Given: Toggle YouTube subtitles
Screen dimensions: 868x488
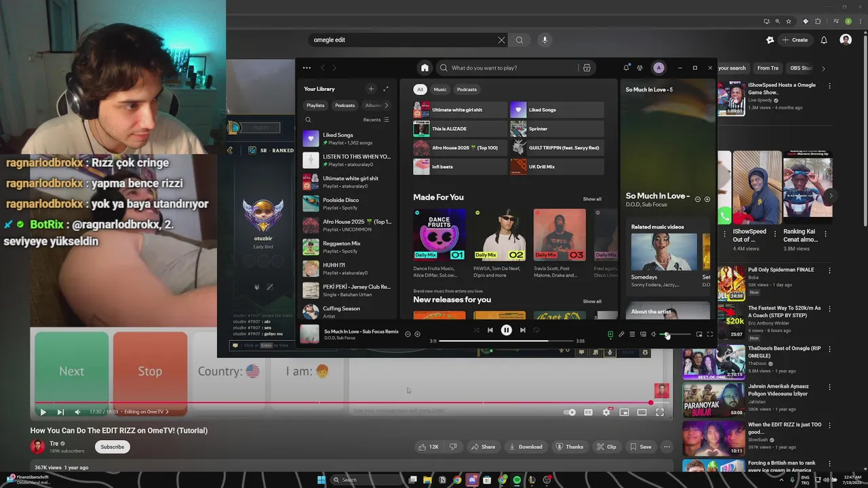Looking at the screenshot, I should tap(588, 412).
